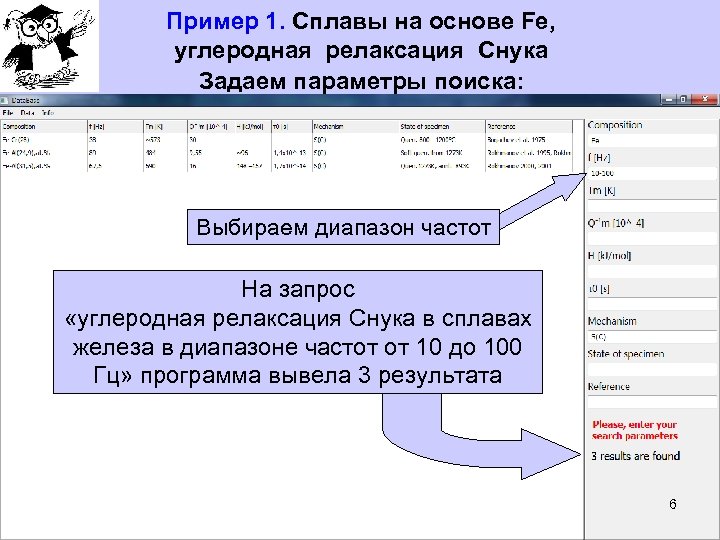
Task: Click the Database window title icon
Action: 4,100
